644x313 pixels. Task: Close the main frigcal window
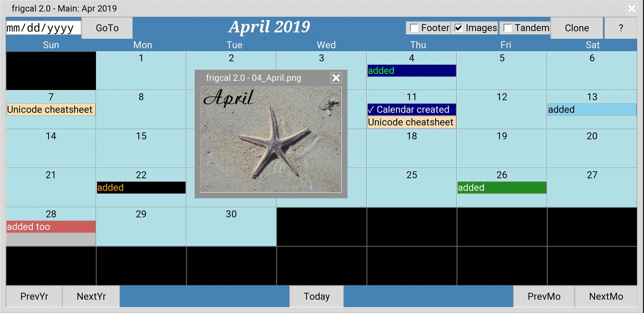[x=632, y=8]
